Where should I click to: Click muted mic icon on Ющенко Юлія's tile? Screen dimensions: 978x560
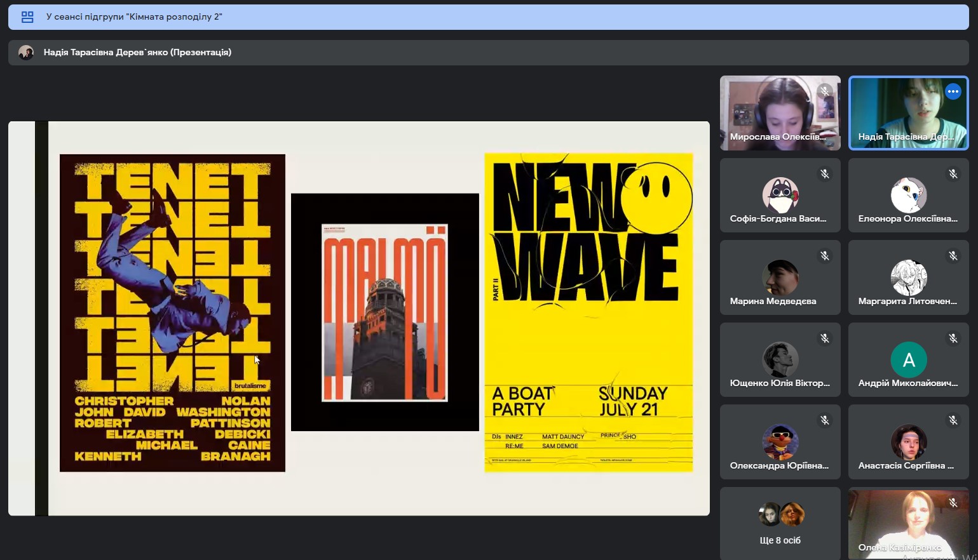click(824, 338)
